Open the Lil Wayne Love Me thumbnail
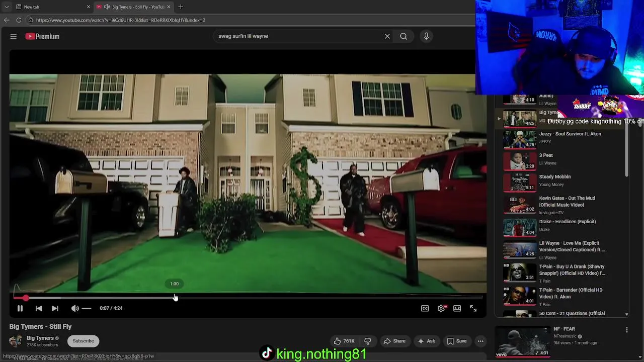This screenshot has height=362, width=644. tap(520, 249)
